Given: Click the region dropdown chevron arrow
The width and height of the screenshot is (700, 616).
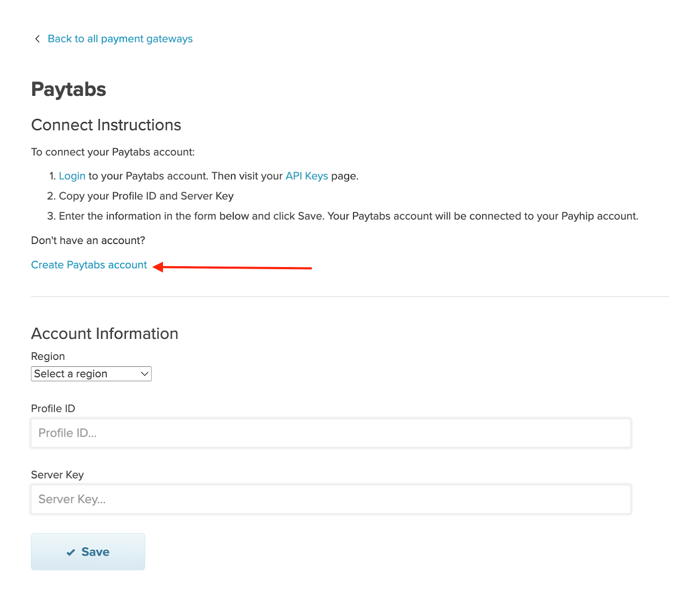Looking at the screenshot, I should tap(144, 374).
